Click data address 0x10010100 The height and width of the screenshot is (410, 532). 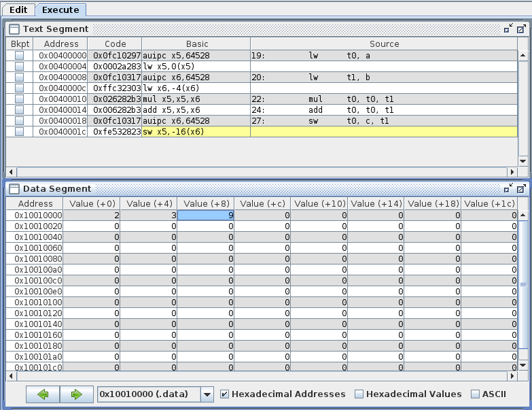(x=35, y=302)
